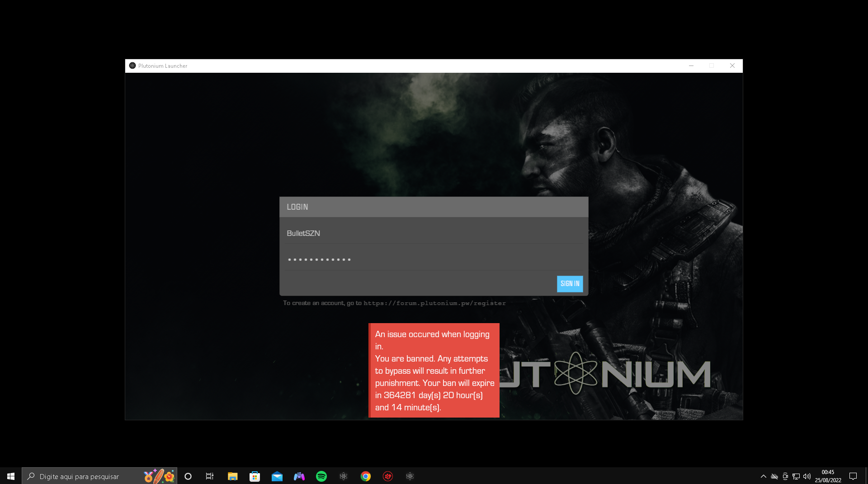Focus the masked password field
This screenshot has height=484, width=868.
coord(434,259)
